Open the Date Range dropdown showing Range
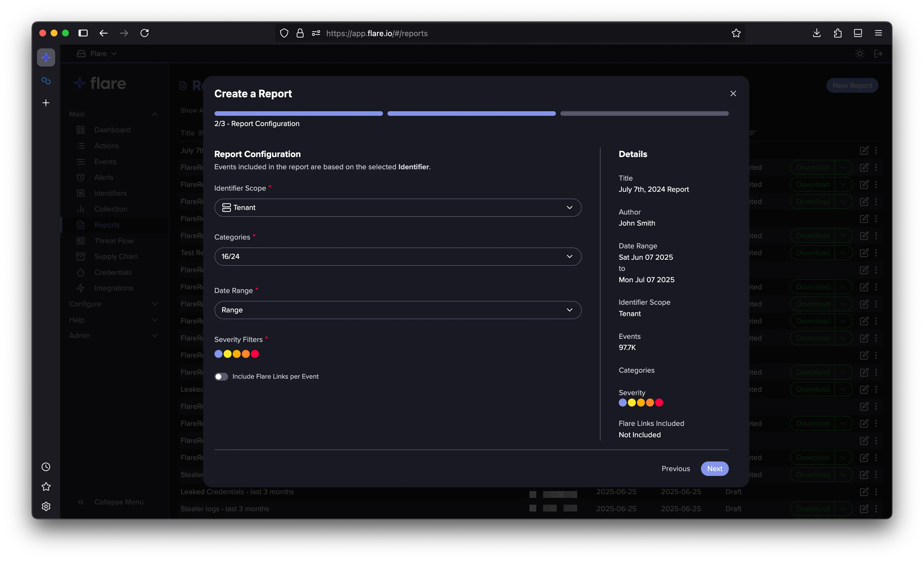924x561 pixels. tap(397, 310)
